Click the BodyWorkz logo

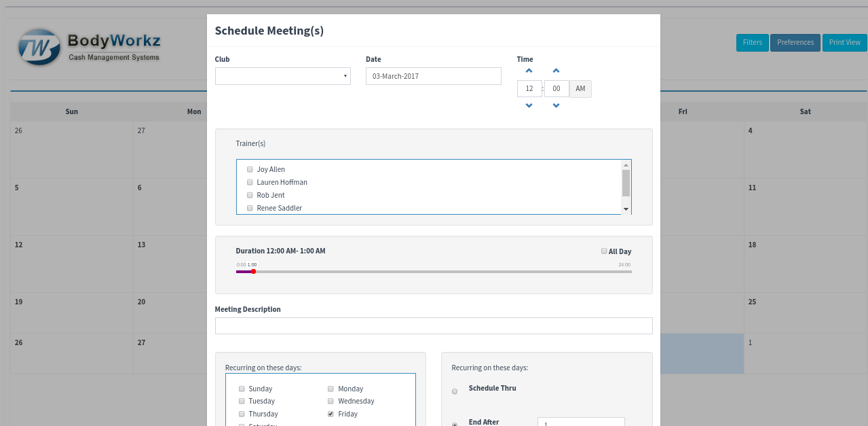tap(90, 47)
